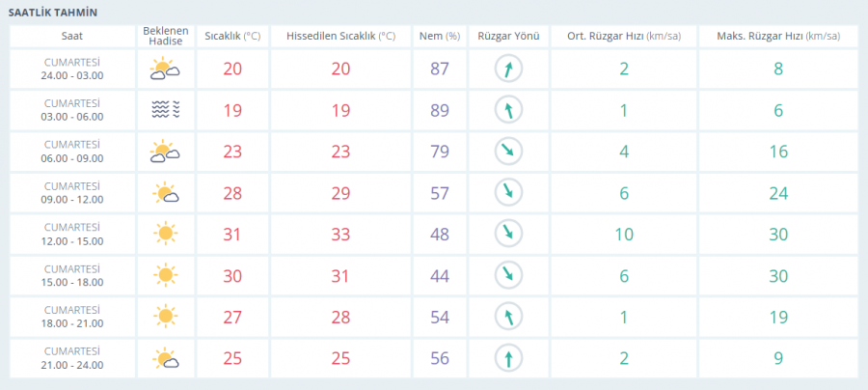Click the Ort. Rüzgar Hızı column header

(x=624, y=37)
